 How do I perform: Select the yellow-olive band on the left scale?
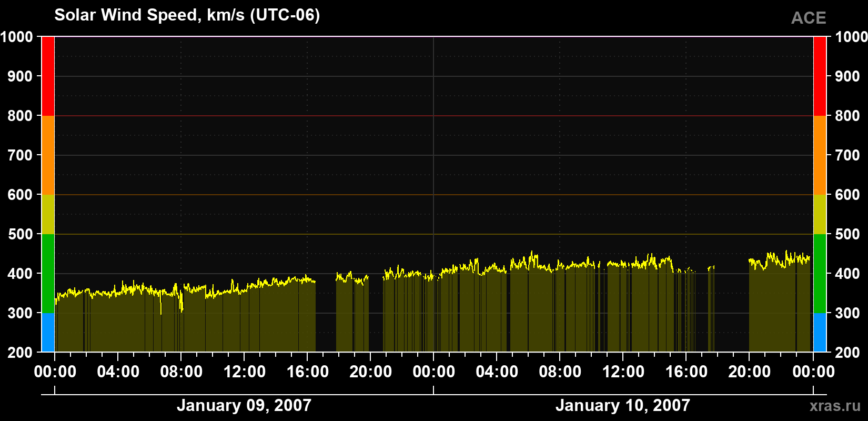click(x=48, y=214)
